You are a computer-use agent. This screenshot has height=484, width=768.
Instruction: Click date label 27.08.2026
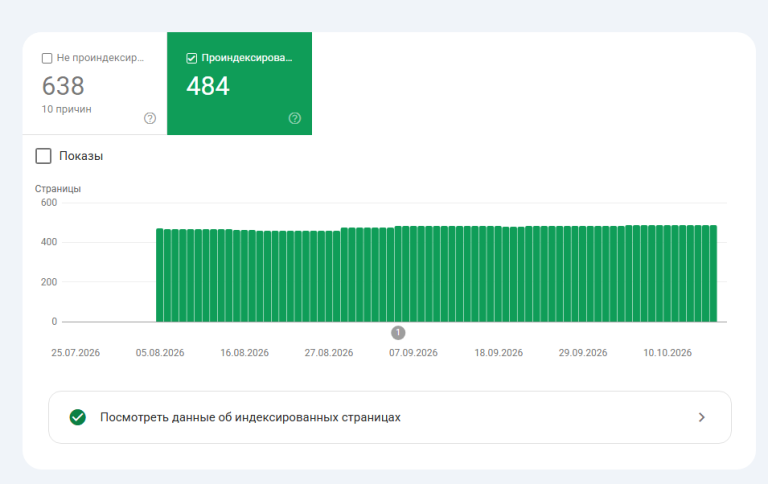329,353
